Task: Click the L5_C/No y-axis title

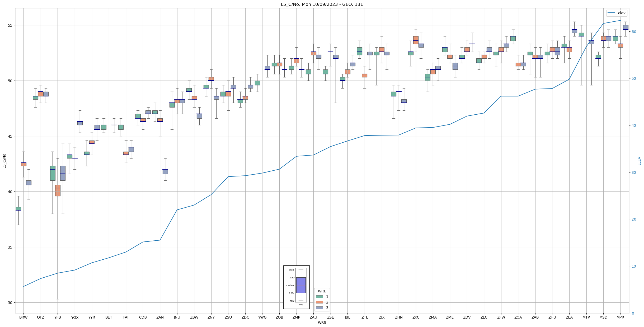Action: point(4,161)
